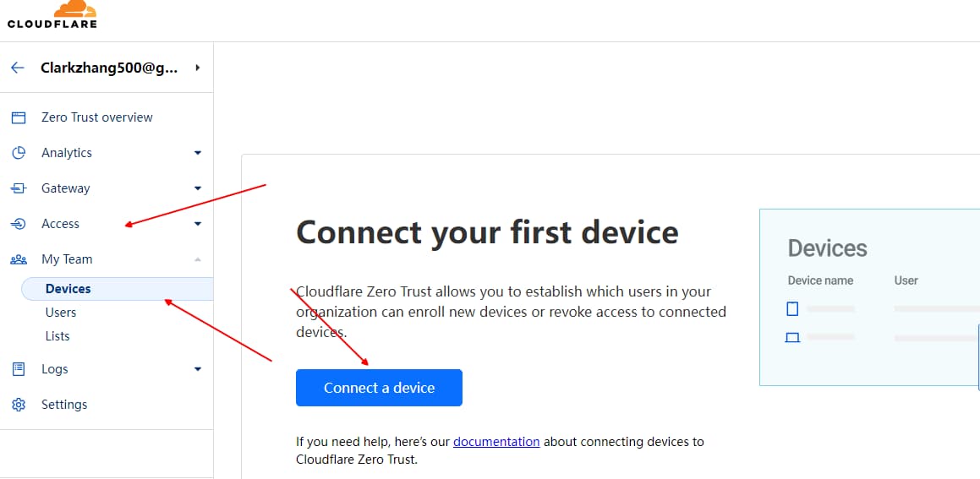This screenshot has height=479, width=980.
Task: Click the Zero Trust overview icon
Action: (19, 117)
